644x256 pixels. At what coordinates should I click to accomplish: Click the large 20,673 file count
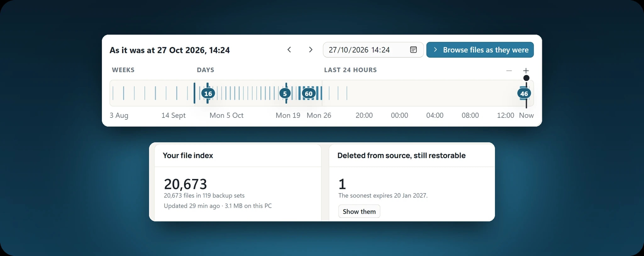pos(185,184)
